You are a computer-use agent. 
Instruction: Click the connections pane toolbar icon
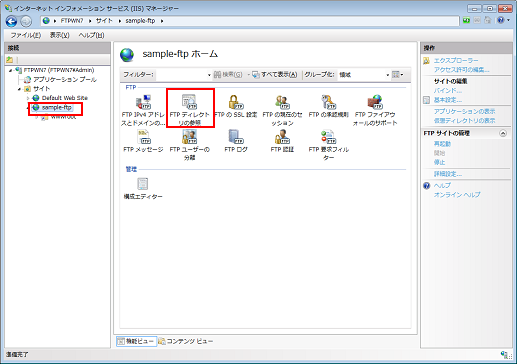coord(9,60)
